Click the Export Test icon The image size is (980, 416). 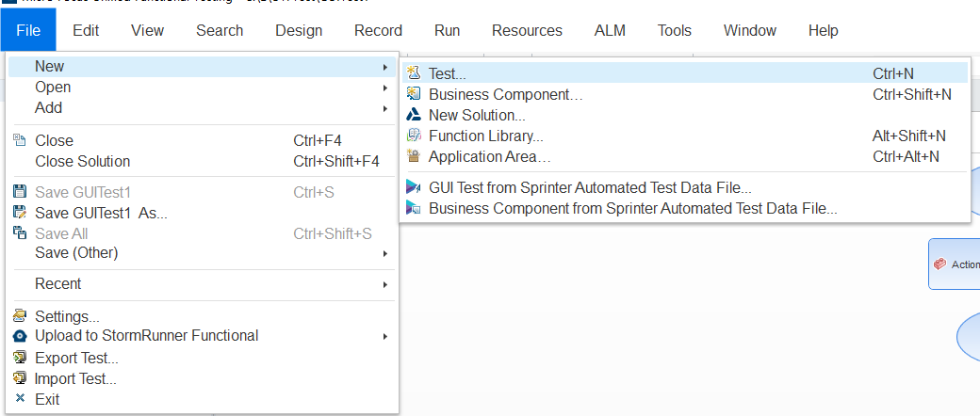click(x=20, y=358)
